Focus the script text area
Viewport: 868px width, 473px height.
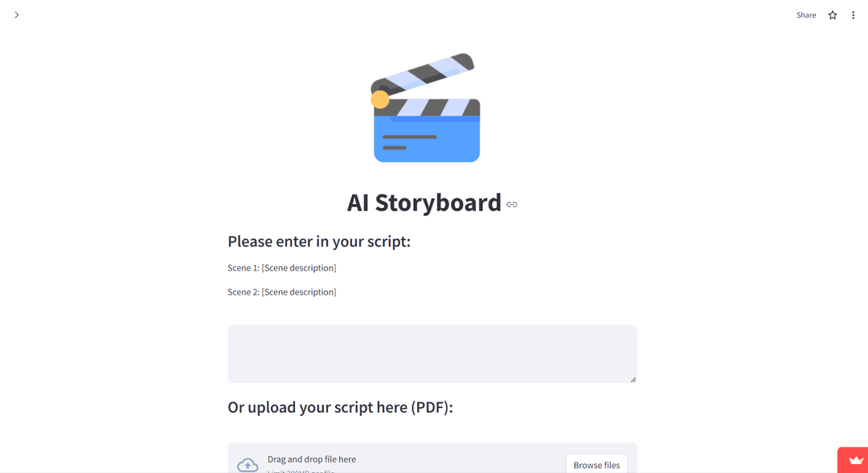432,353
